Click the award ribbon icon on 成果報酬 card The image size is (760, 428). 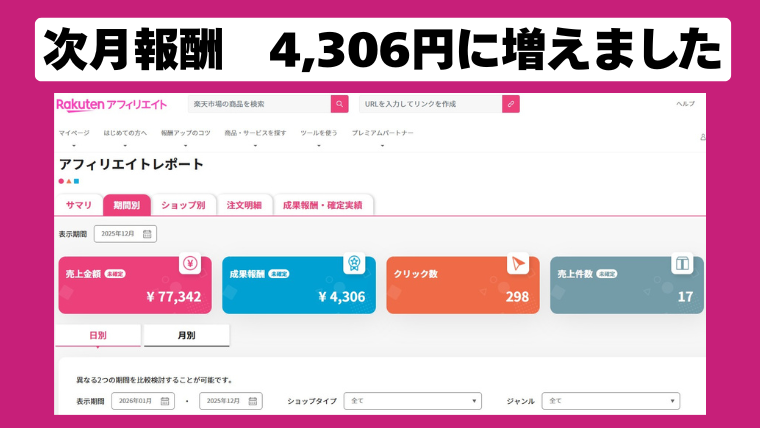pos(353,264)
